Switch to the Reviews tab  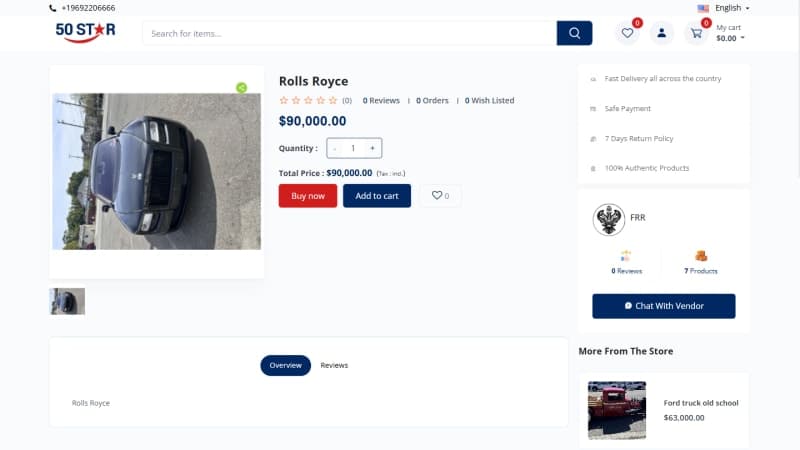tap(334, 365)
